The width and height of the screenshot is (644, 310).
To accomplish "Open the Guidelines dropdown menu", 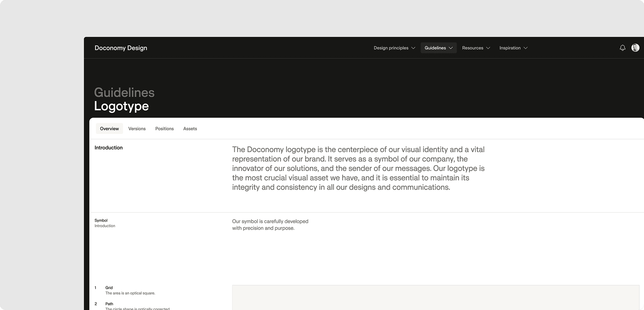I will click(x=435, y=48).
